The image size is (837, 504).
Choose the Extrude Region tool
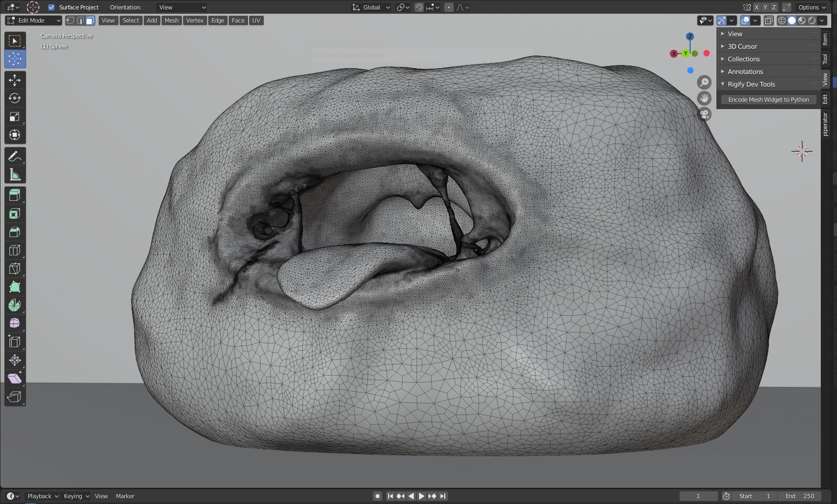coord(15,195)
